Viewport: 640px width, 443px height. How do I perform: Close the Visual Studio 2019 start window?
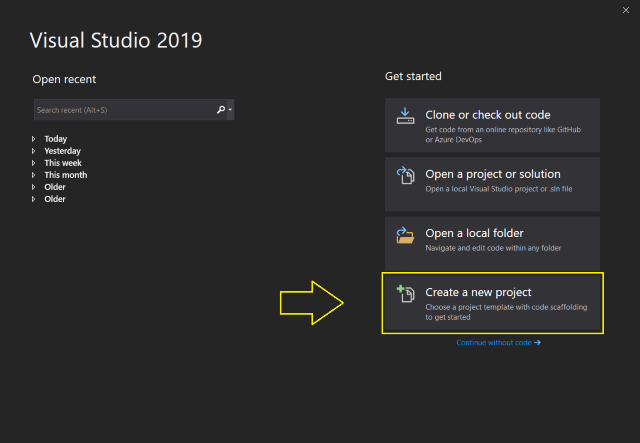click(626, 10)
